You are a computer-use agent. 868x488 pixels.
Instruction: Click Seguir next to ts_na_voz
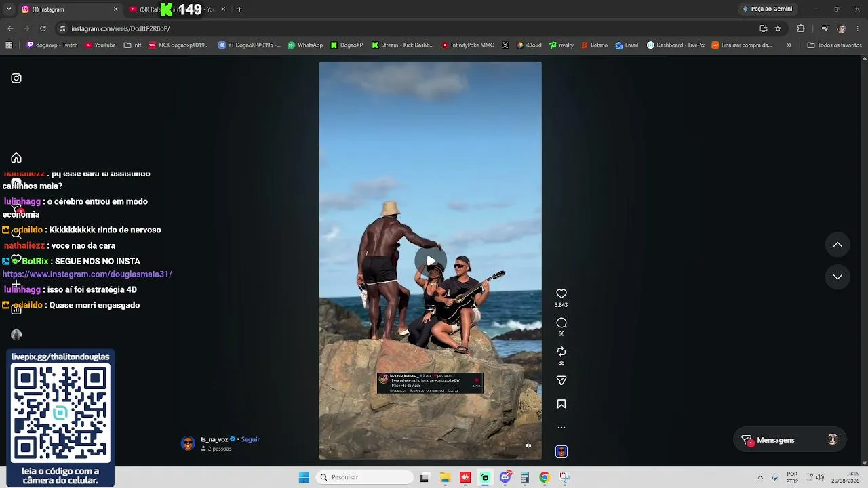[x=250, y=439]
